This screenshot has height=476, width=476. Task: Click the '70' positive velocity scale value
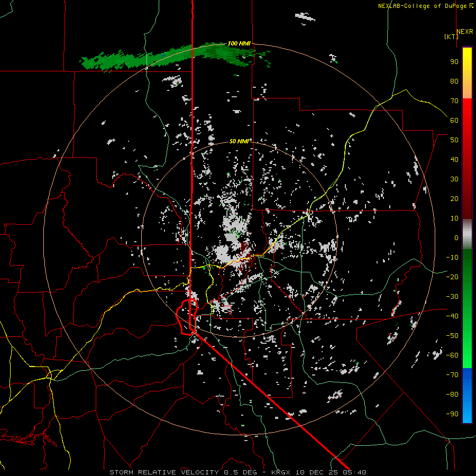(x=454, y=101)
